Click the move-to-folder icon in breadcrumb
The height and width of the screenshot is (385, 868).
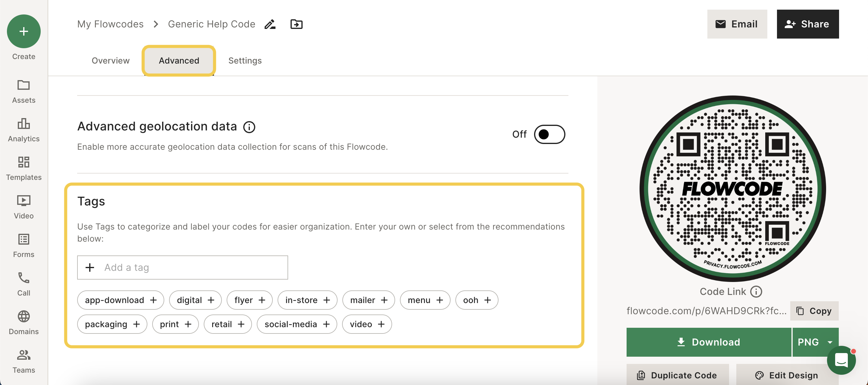(296, 24)
